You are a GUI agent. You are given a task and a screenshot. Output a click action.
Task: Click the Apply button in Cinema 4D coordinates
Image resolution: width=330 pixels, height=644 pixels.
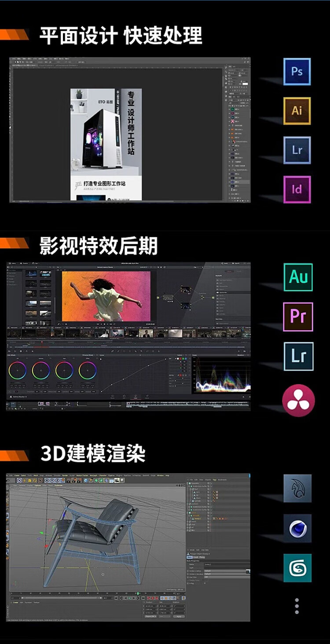(x=179, y=617)
